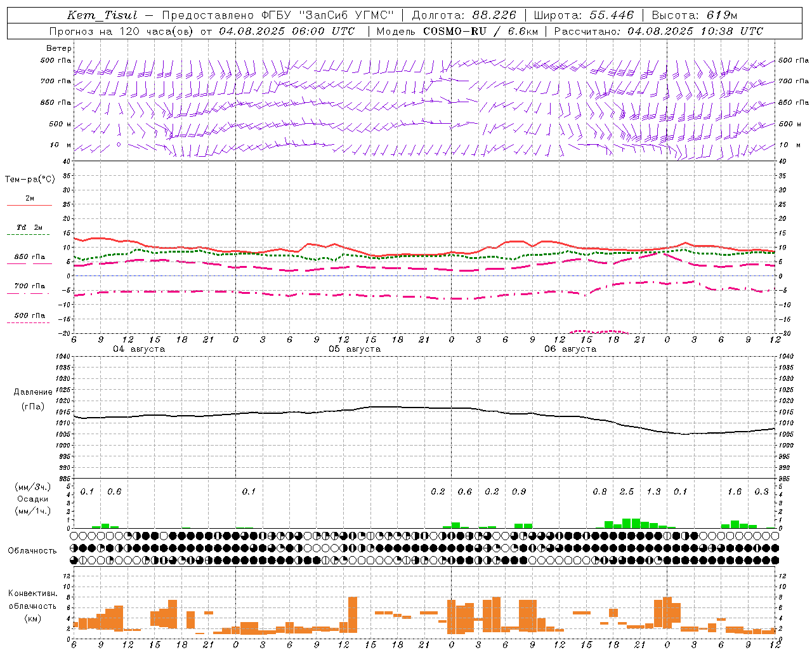Click the elevation label Высота: 619м
This screenshot has height=650, width=812.
point(695,15)
